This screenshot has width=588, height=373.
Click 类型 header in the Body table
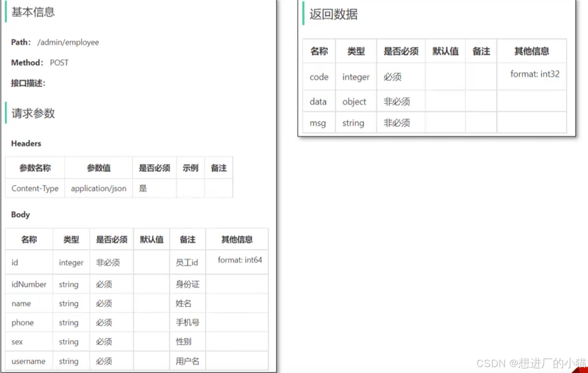(x=71, y=240)
